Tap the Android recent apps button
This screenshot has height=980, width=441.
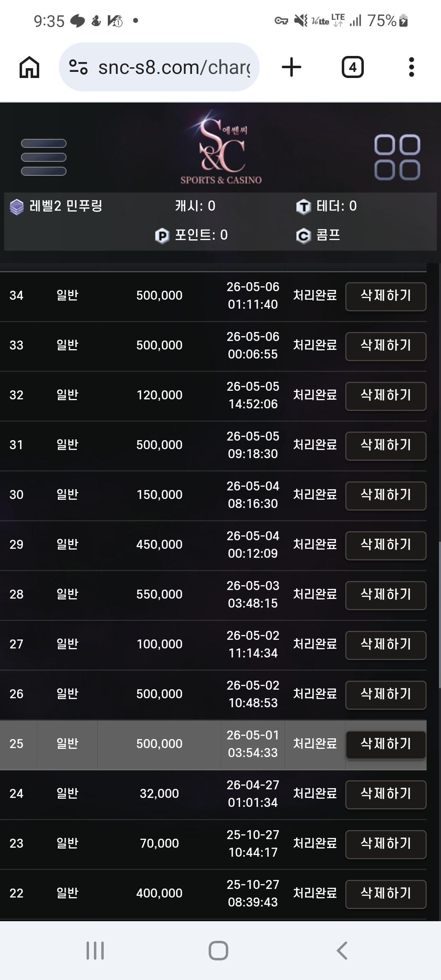point(95,950)
